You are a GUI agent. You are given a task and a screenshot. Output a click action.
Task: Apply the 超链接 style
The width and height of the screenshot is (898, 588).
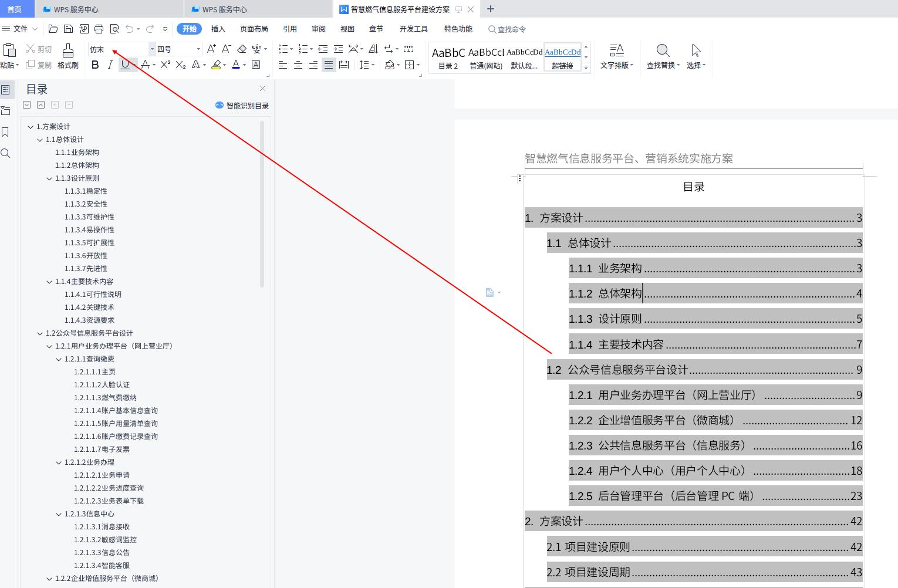pyautogui.click(x=562, y=57)
